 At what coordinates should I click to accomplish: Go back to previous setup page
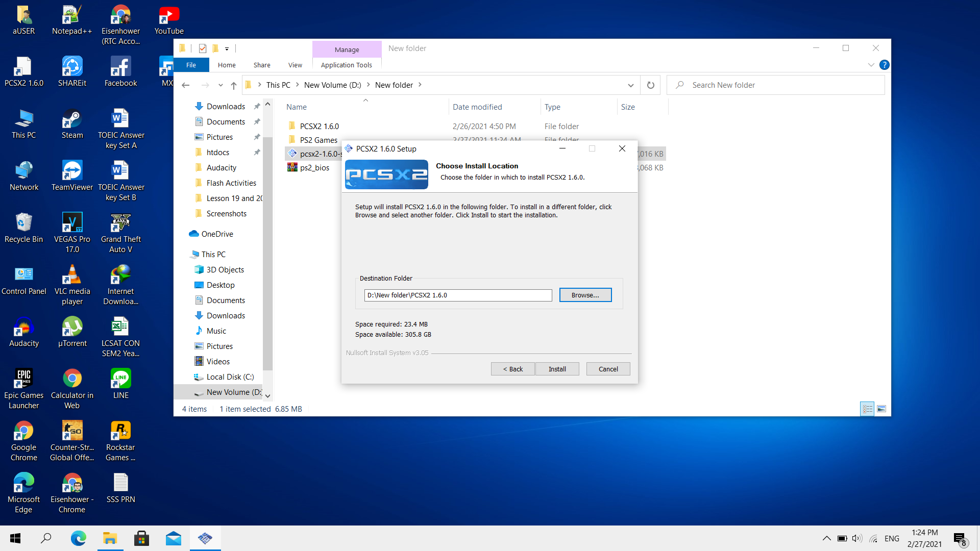tap(512, 369)
